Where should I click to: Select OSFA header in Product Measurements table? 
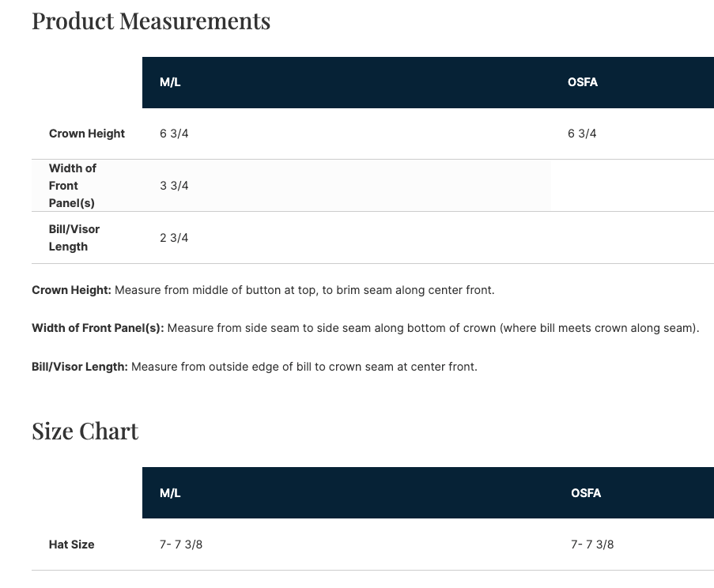(x=582, y=82)
